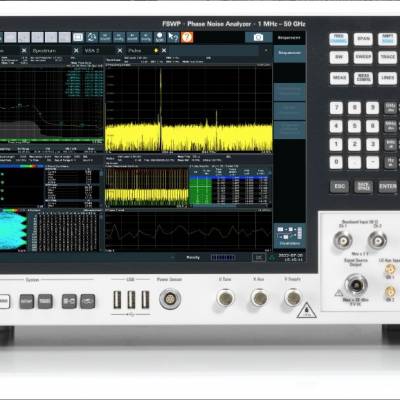The height and width of the screenshot is (400, 400).
Task: Push the LINES hardkey
Action: click(388, 78)
